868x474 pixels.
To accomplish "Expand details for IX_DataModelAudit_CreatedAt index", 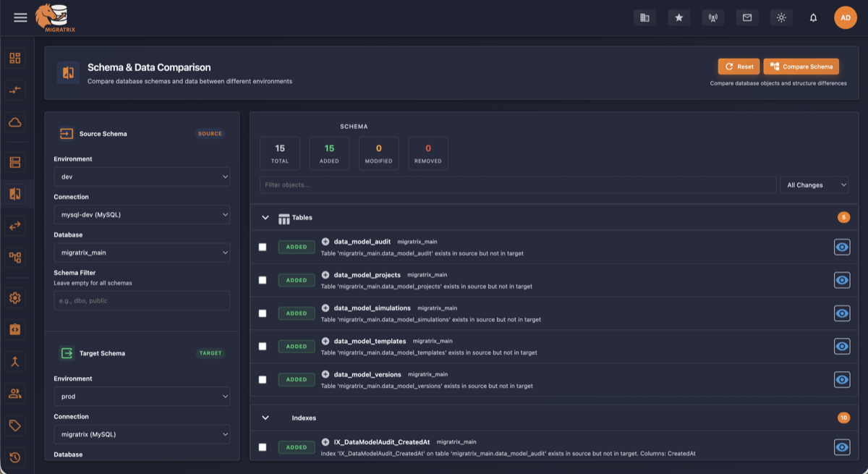I will click(x=325, y=441).
